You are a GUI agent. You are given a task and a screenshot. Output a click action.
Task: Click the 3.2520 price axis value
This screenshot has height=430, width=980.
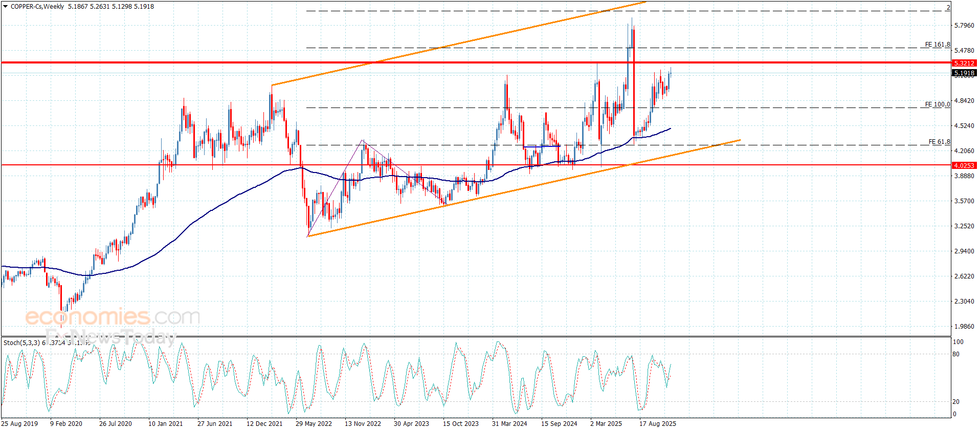tap(964, 226)
